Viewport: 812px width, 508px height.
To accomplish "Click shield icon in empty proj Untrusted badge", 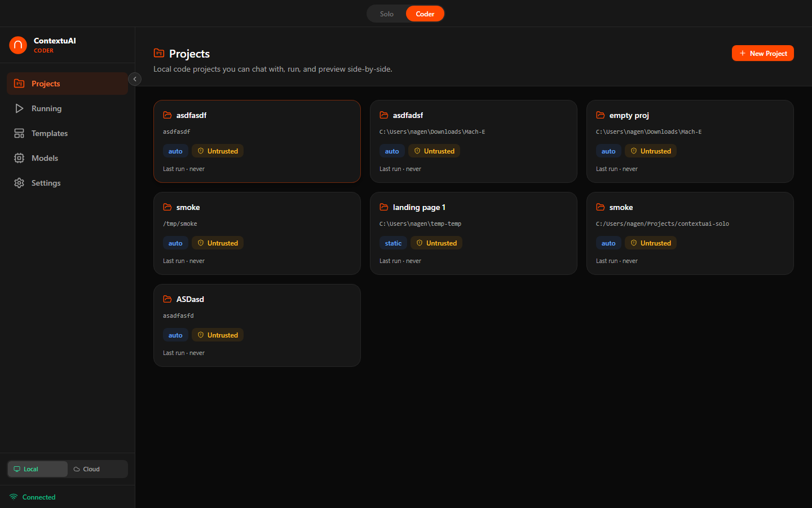I will click(634, 151).
